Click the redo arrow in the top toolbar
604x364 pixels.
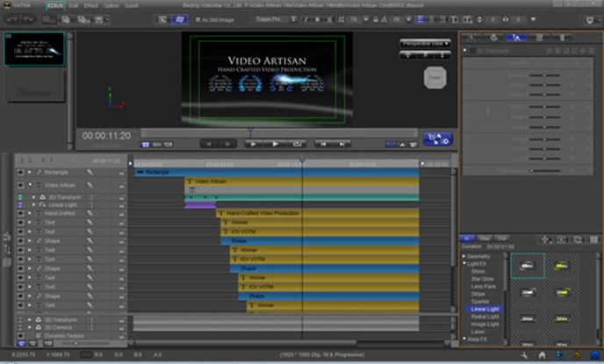pyautogui.click(x=28, y=19)
